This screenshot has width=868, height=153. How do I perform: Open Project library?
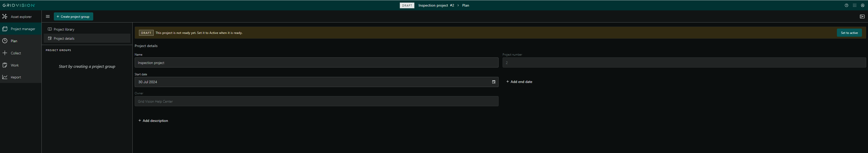tap(64, 29)
